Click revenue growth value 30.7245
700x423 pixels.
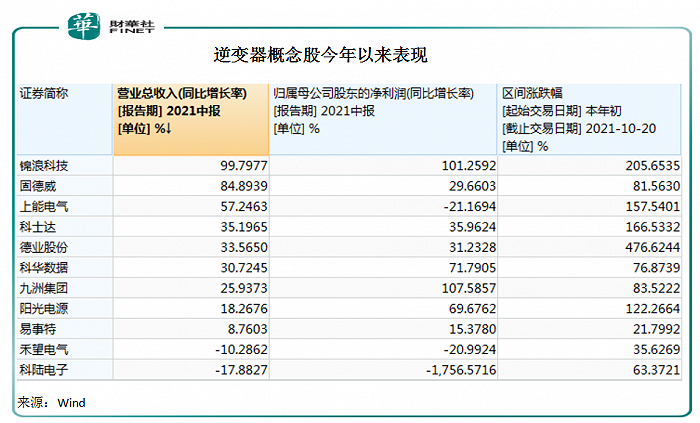point(244,268)
